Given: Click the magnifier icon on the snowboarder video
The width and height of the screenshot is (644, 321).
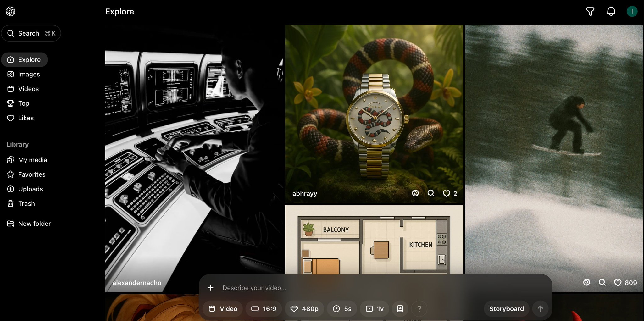Looking at the screenshot, I should pos(602,282).
